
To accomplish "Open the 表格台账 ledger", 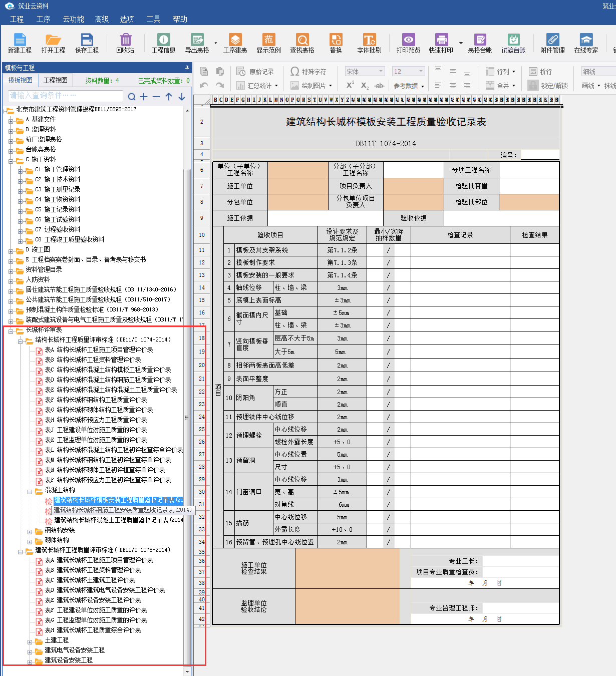I will point(480,43).
